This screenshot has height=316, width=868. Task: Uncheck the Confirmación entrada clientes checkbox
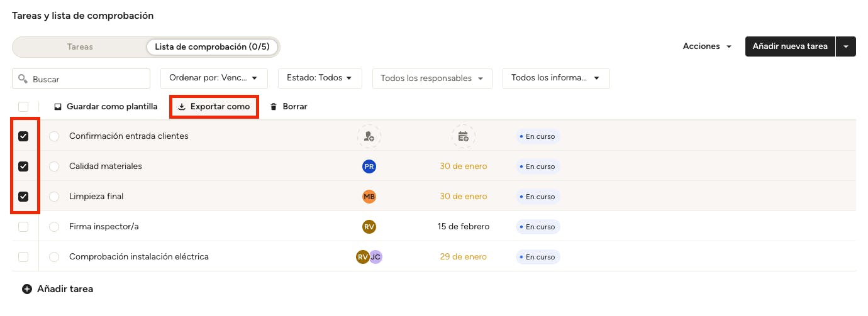[23, 136]
